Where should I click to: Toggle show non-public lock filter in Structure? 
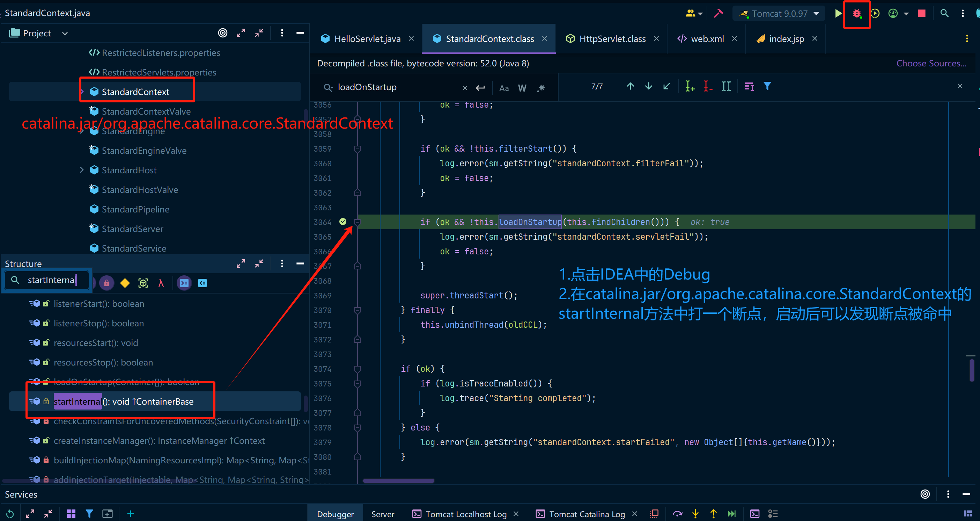(x=107, y=283)
